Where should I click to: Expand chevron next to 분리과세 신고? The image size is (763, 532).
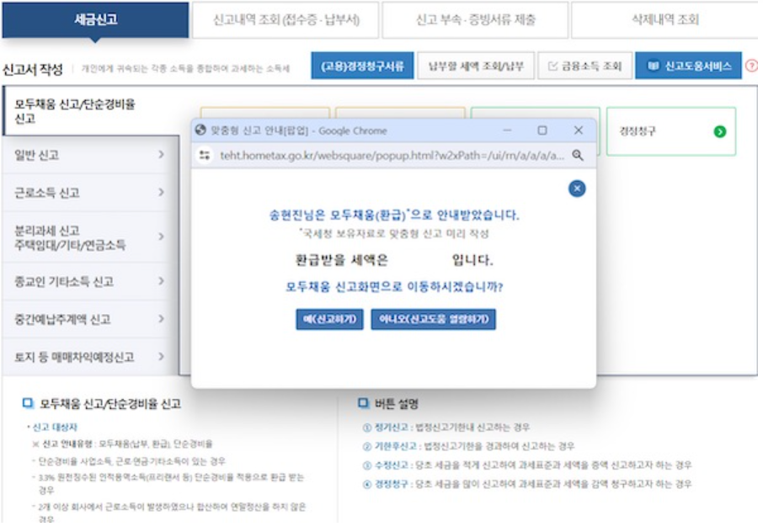161,237
